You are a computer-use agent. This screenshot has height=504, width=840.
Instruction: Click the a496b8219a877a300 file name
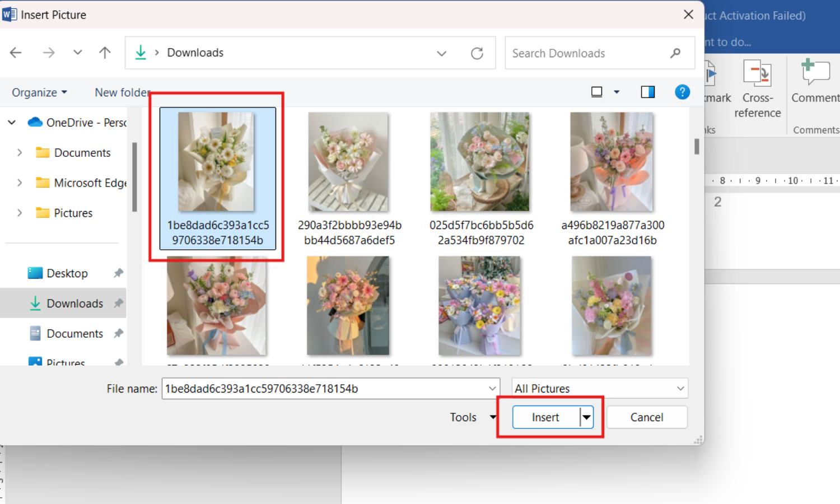(613, 232)
